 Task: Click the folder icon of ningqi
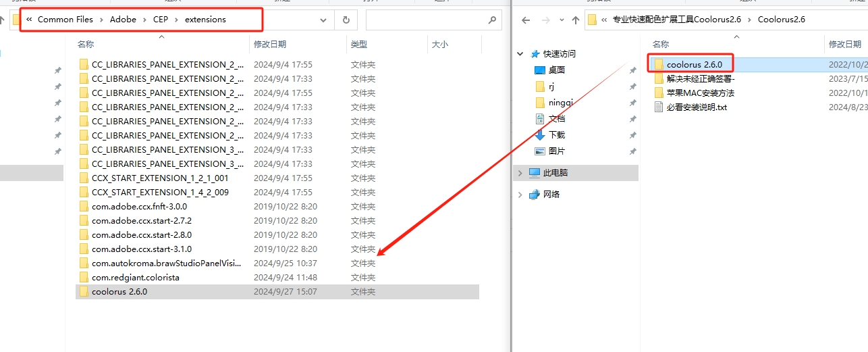click(539, 102)
